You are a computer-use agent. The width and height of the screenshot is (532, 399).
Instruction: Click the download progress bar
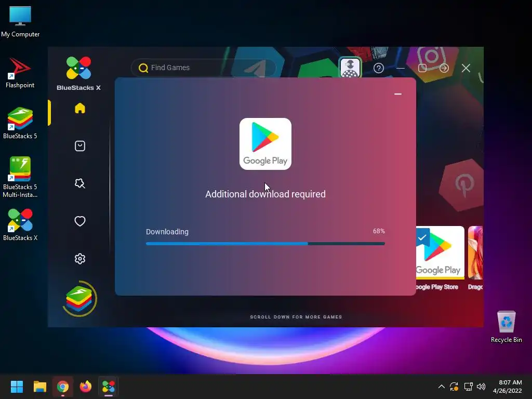(265, 244)
